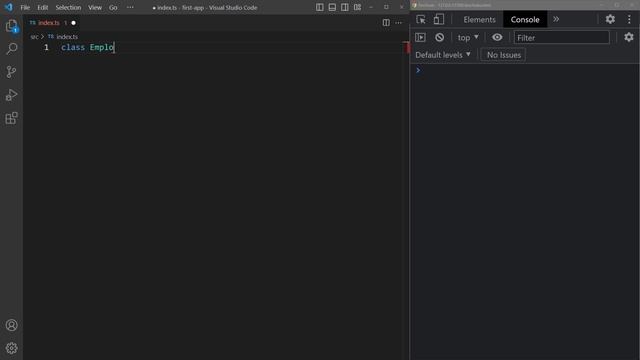This screenshot has height=360, width=640.
Task: Open the Explorer view in VS Code
Action: (x=11, y=26)
